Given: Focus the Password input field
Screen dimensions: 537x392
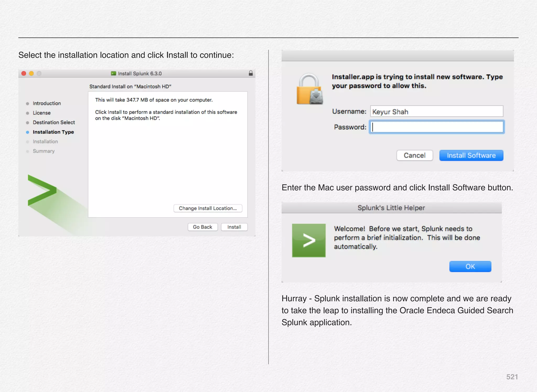Looking at the screenshot, I should (437, 127).
